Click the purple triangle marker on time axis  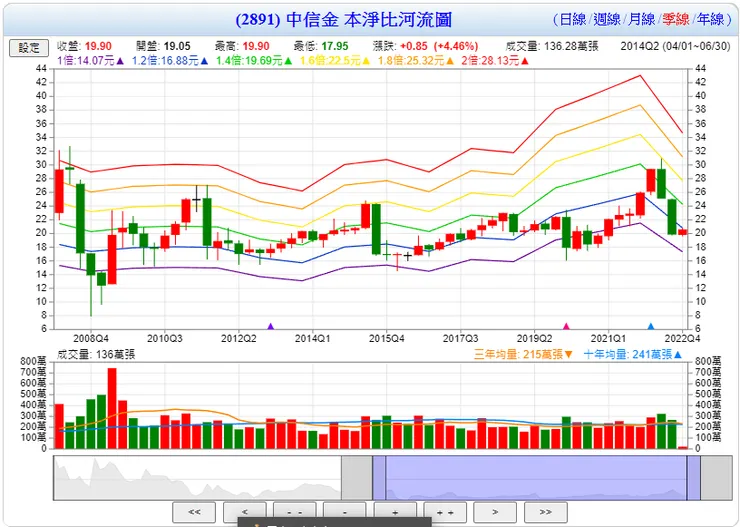coord(270,326)
